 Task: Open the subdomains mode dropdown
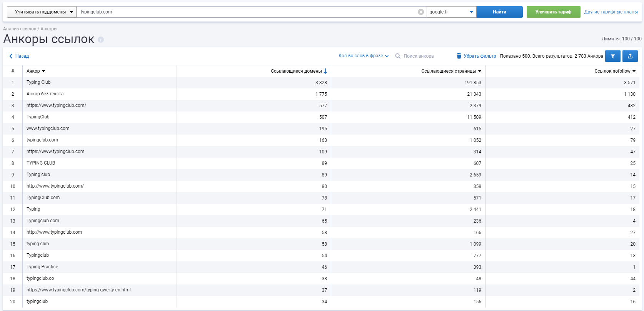click(42, 12)
